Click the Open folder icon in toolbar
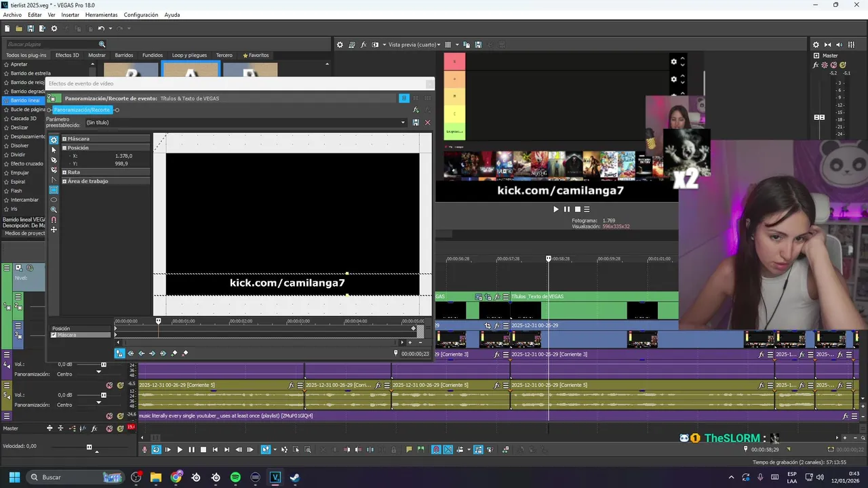Screen dimensions: 868x488 click(19, 28)
